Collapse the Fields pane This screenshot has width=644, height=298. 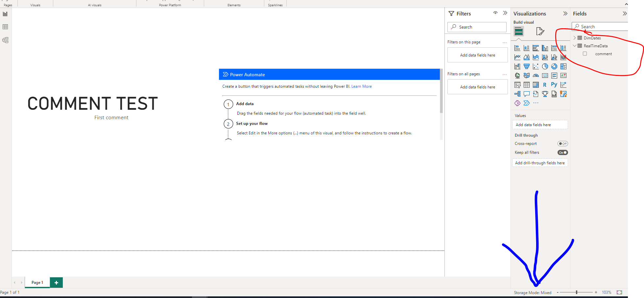click(625, 13)
